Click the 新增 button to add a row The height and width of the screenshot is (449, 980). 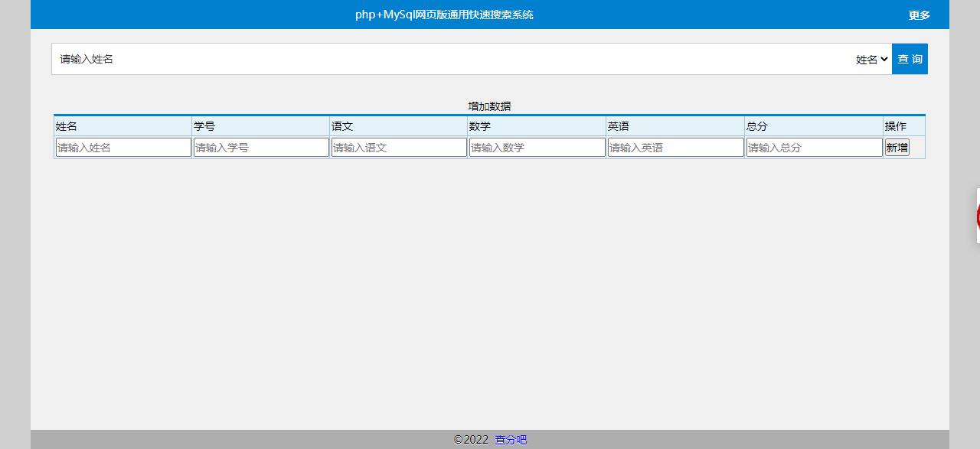896,147
